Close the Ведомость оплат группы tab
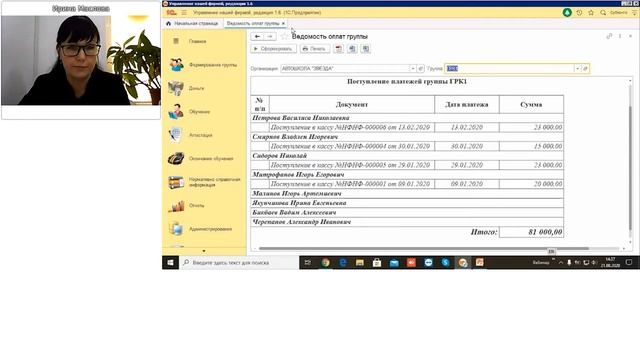Image resolution: width=640 pixels, height=360 pixels. point(283,24)
